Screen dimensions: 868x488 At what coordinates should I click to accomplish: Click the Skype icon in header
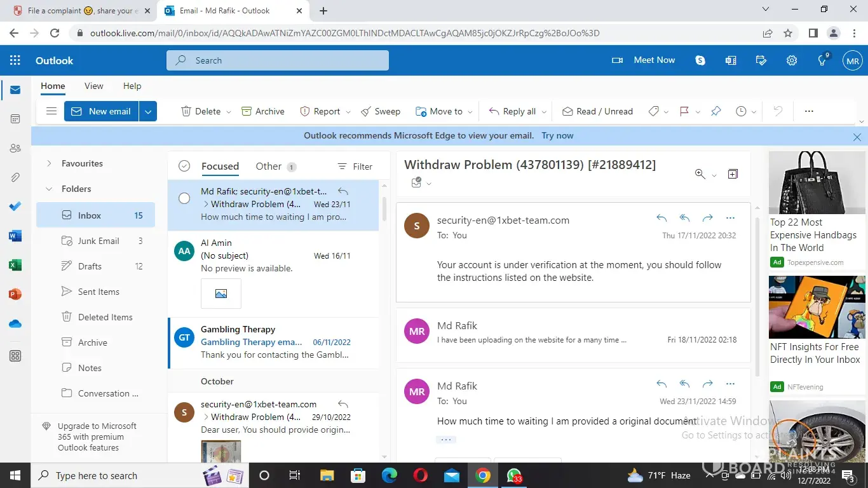(x=700, y=60)
